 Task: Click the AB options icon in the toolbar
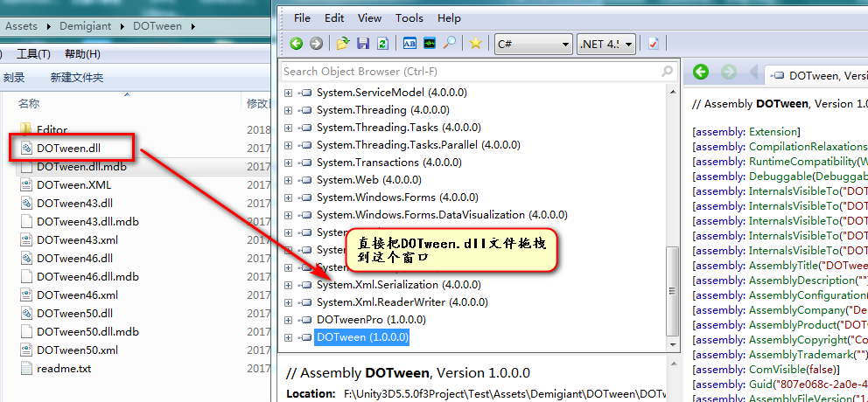click(409, 43)
